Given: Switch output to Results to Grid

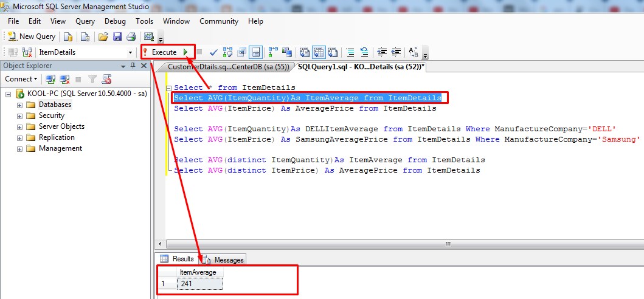Looking at the screenshot, I should (x=318, y=52).
